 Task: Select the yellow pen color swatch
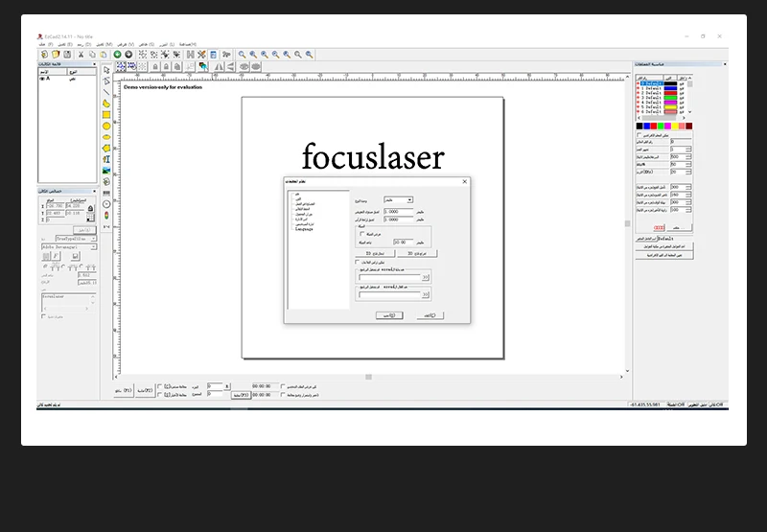pyautogui.click(x=675, y=127)
